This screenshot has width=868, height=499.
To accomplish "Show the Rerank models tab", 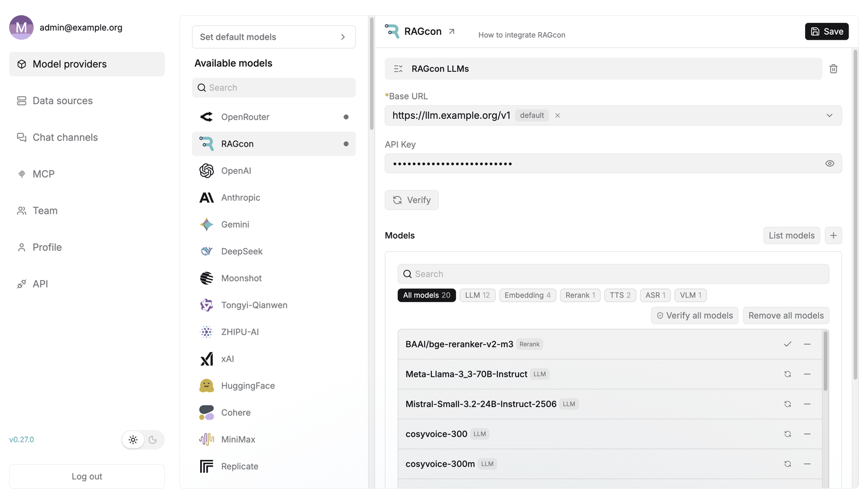I will point(580,295).
